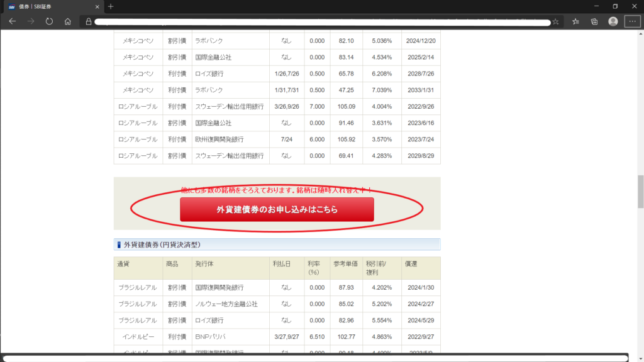Screen dimensions: 644x362
Task: Open the Collections icon in the toolbar
Action: coord(594,21)
